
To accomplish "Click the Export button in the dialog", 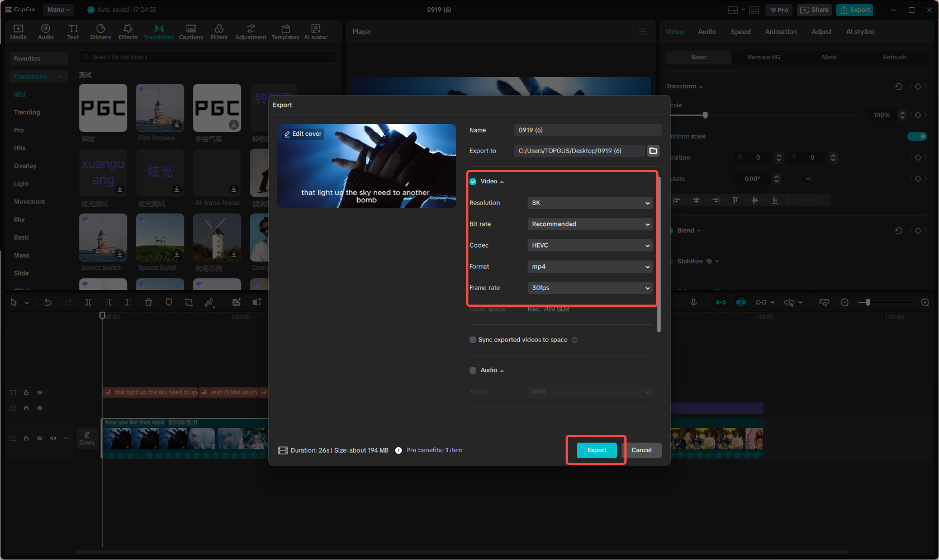I will (596, 450).
